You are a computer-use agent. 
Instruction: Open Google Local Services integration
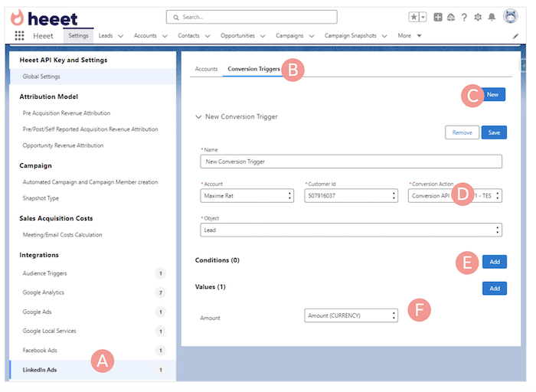pyautogui.click(x=49, y=332)
